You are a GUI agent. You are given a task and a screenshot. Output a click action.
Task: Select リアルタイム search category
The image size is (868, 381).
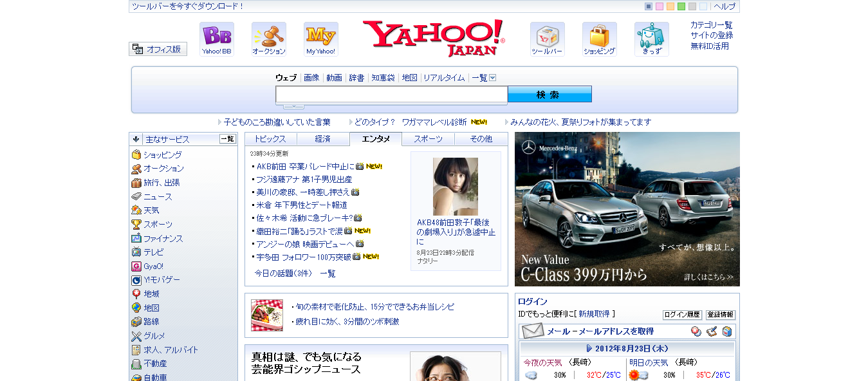point(444,78)
